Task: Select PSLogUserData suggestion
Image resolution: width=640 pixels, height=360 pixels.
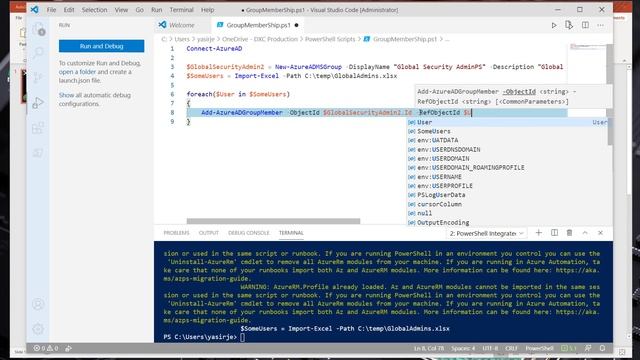Action: [x=507, y=195]
